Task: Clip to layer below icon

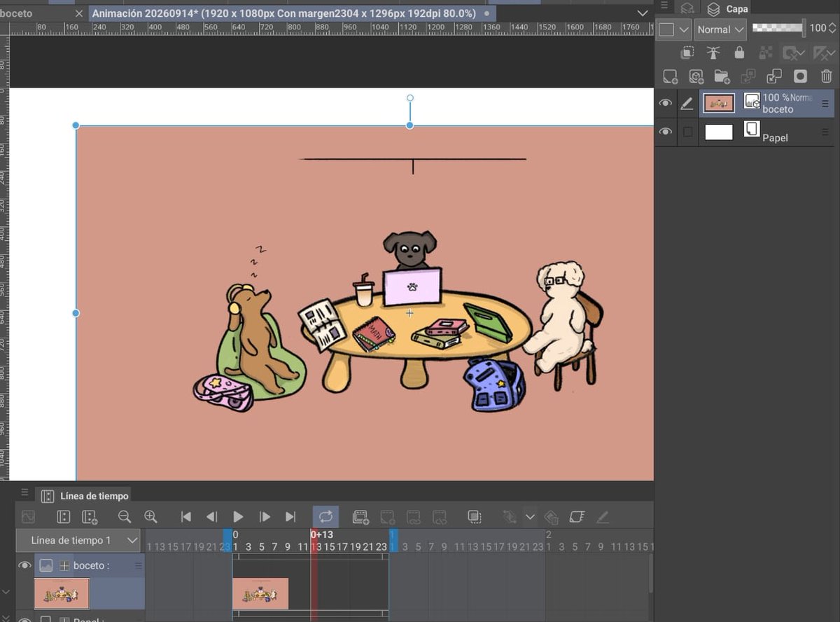Action: click(x=687, y=53)
